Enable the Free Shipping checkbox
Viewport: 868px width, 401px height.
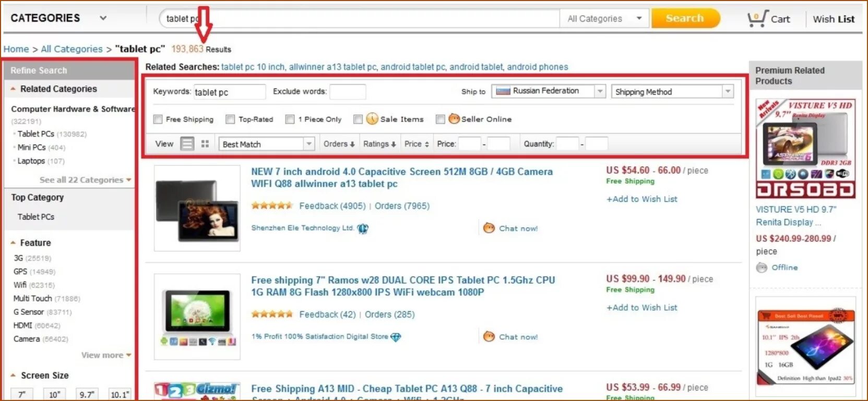158,119
